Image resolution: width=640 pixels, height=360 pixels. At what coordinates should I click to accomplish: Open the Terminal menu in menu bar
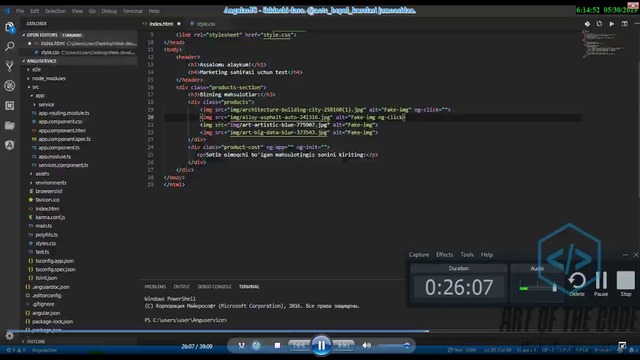(x=133, y=11)
